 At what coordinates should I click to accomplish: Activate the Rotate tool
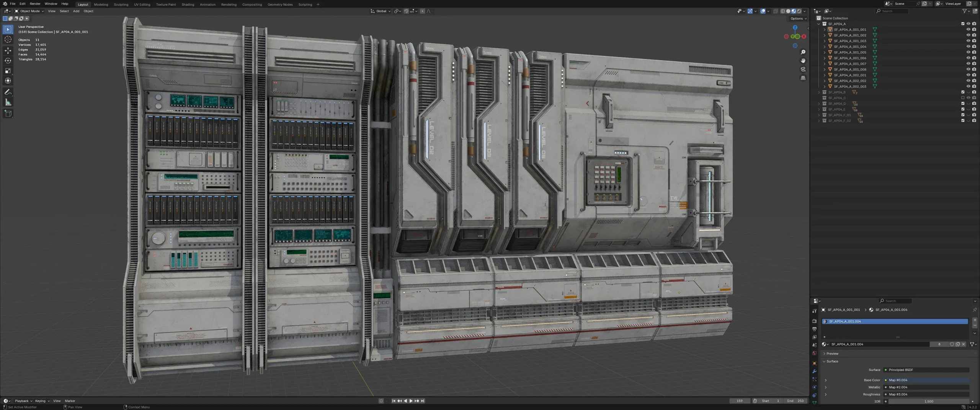(x=8, y=60)
